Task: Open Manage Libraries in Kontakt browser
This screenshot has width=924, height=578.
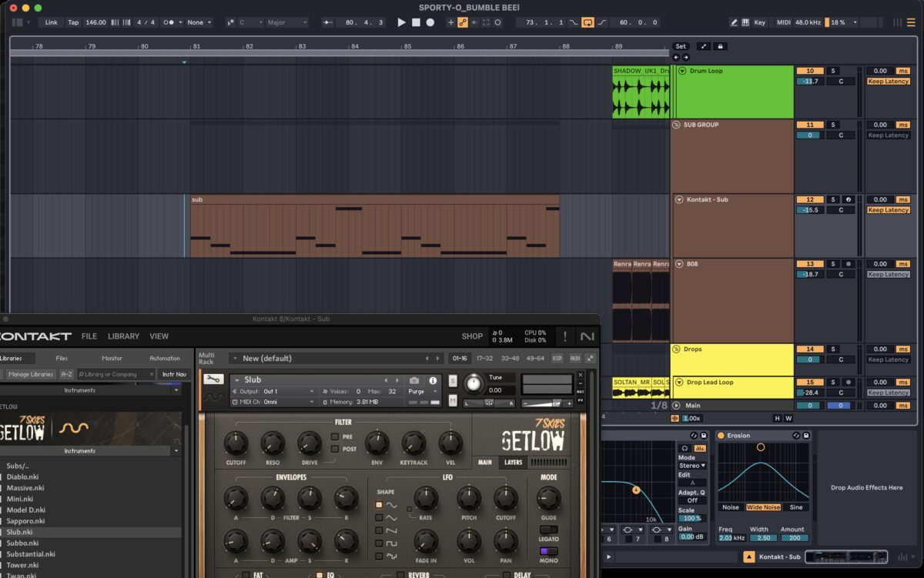Action: (x=32, y=374)
